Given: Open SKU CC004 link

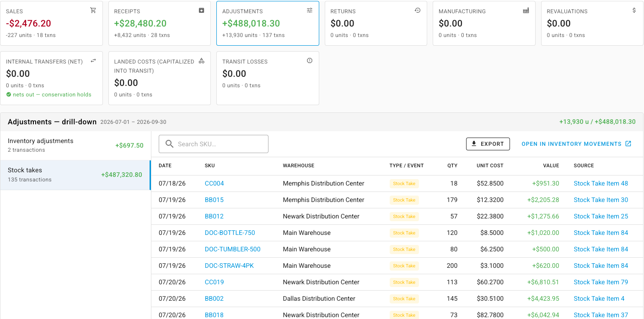Looking at the screenshot, I should [215, 183].
